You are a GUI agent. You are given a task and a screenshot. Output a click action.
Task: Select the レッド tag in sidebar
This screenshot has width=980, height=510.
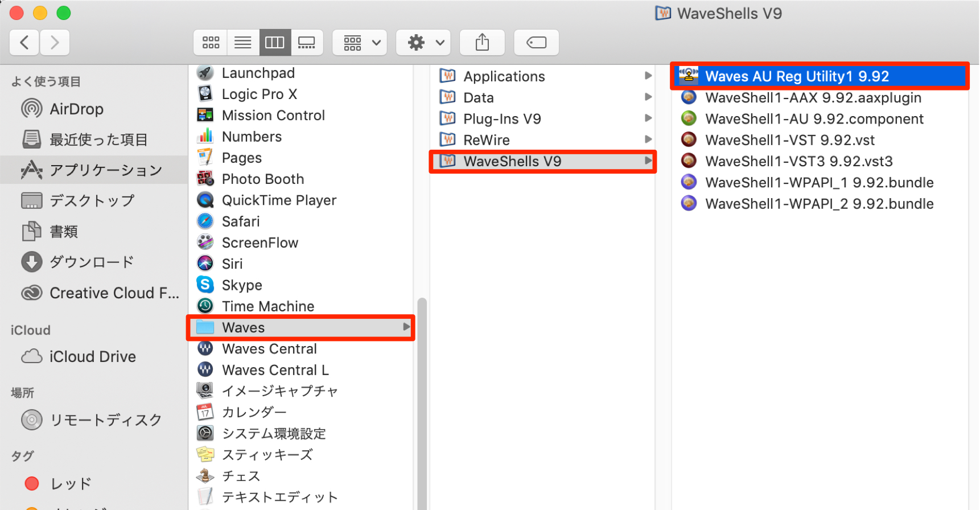(x=94, y=484)
